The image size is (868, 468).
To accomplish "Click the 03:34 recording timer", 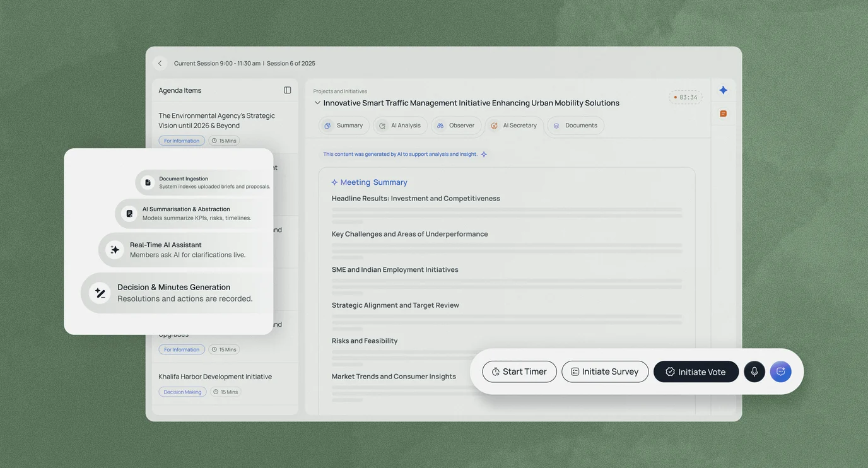I will 686,97.
